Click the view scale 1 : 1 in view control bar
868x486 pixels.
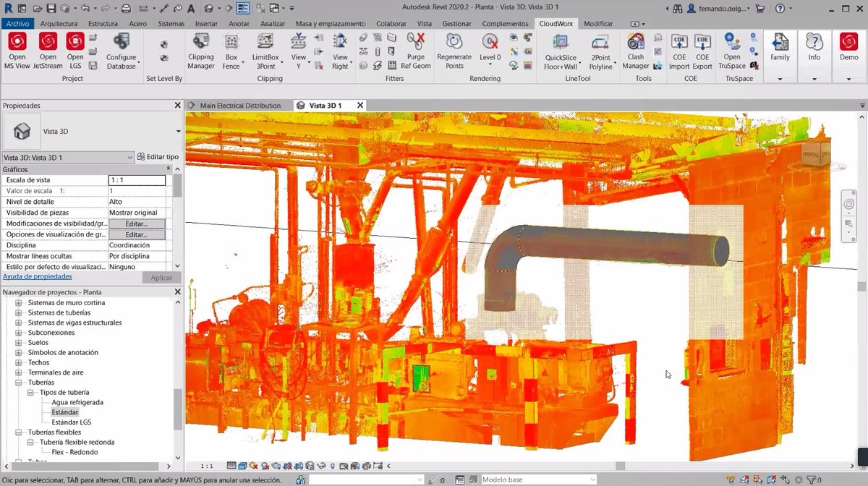point(207,466)
